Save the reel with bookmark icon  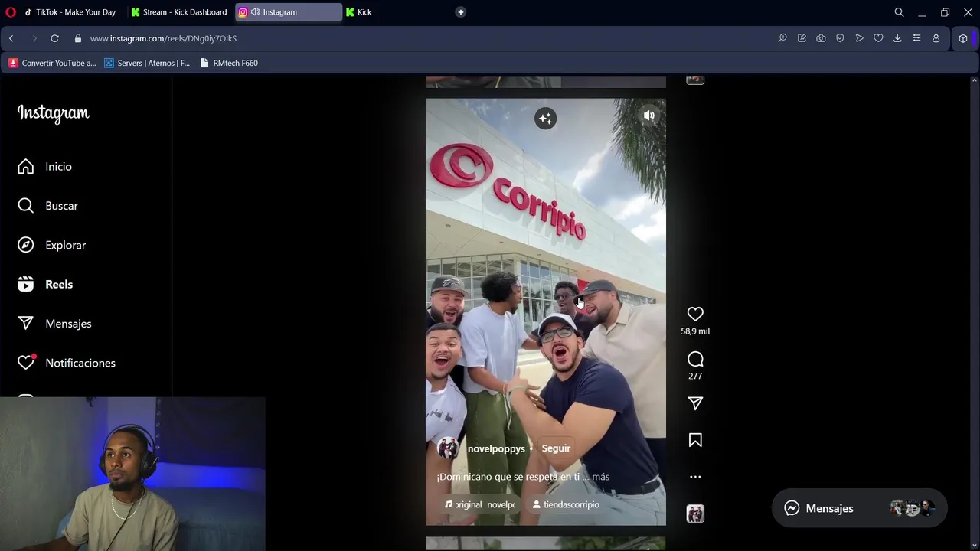695,440
